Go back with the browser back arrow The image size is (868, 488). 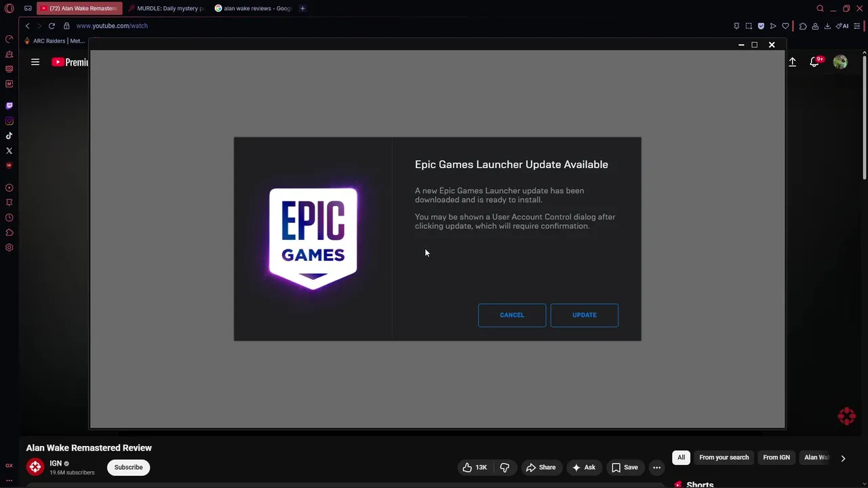(27, 26)
